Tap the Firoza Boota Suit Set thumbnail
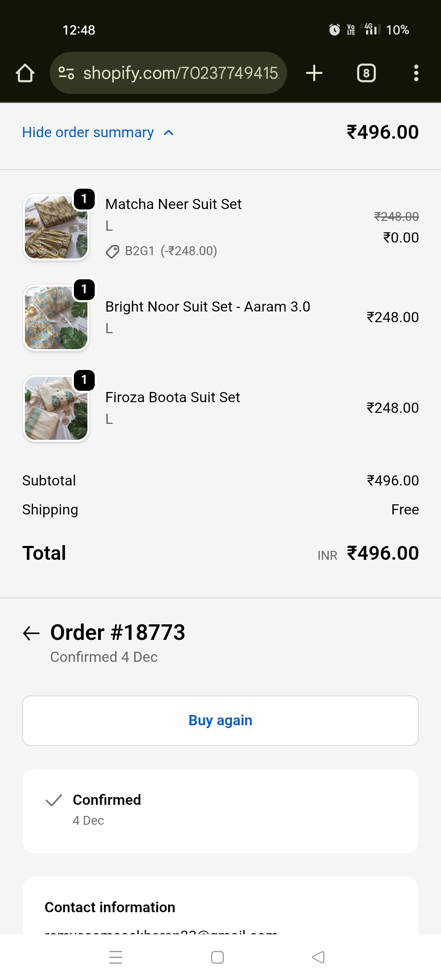 pyautogui.click(x=56, y=408)
